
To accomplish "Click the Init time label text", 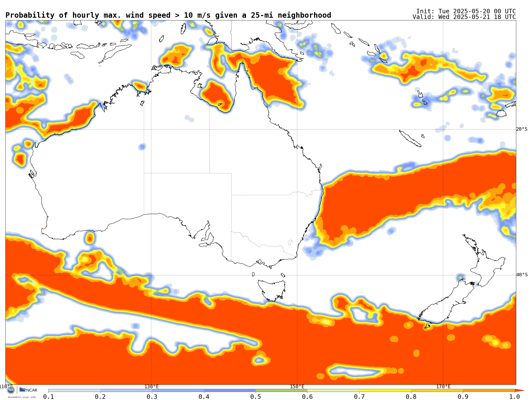I will pos(466,11).
